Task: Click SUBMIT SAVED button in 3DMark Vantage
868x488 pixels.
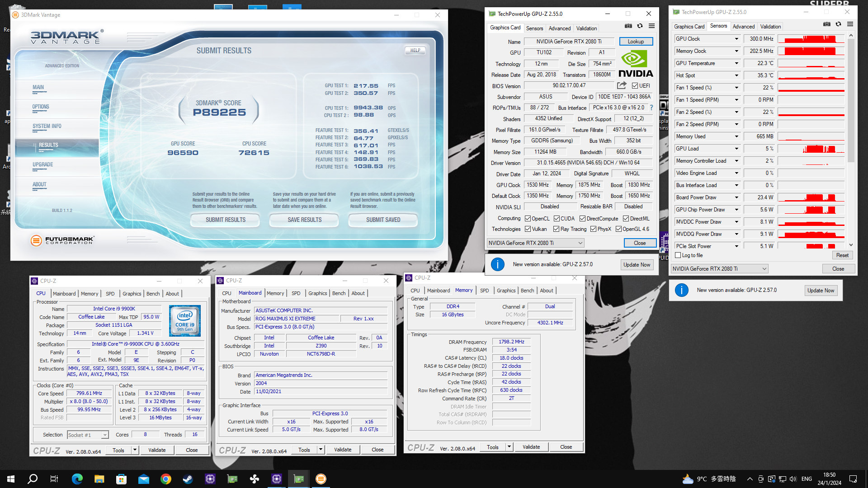Action: point(383,220)
